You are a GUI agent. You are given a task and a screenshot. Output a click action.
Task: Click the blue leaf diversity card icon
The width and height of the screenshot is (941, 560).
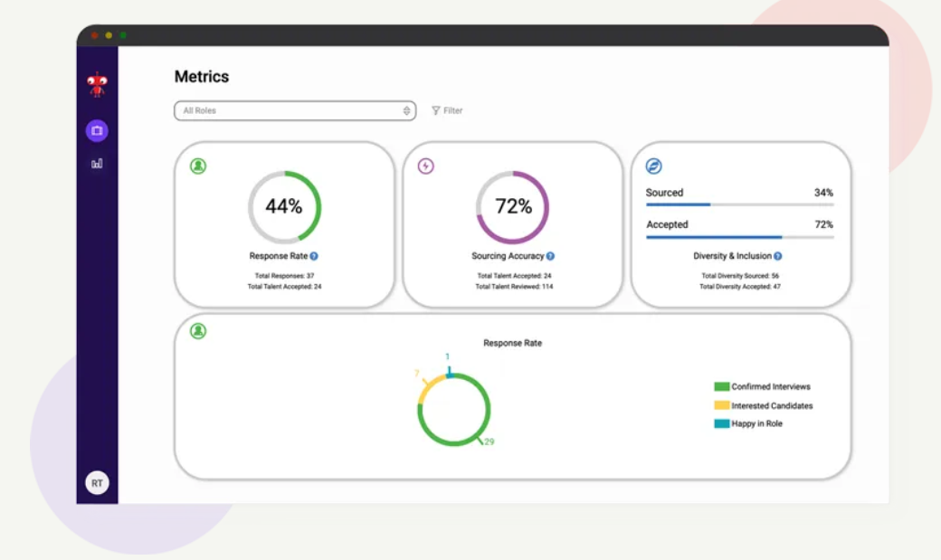pyautogui.click(x=653, y=166)
